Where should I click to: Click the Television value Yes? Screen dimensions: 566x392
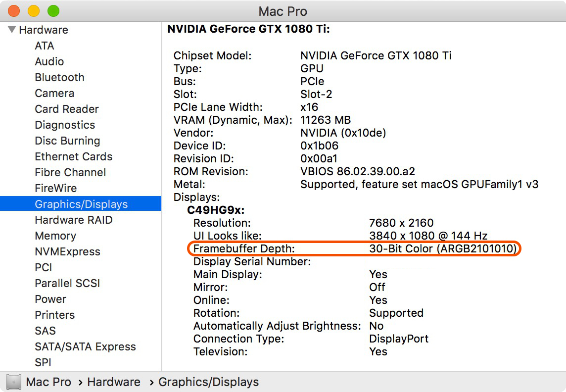pos(378,352)
